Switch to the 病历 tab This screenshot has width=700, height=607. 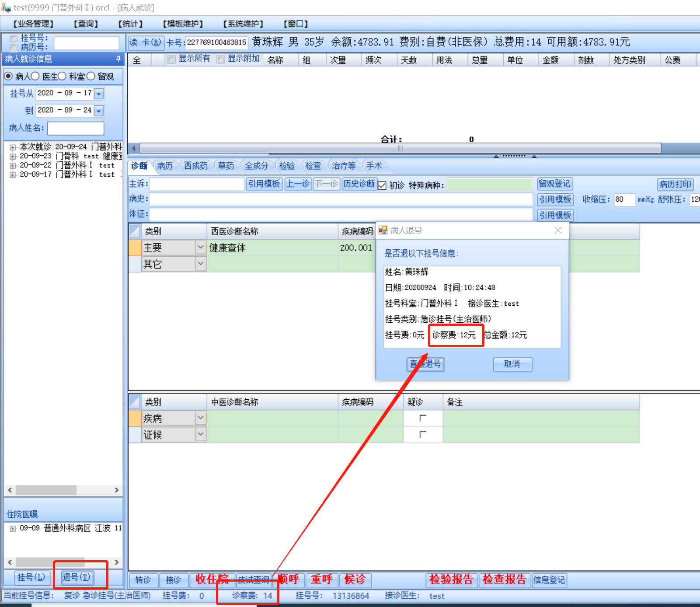[165, 166]
